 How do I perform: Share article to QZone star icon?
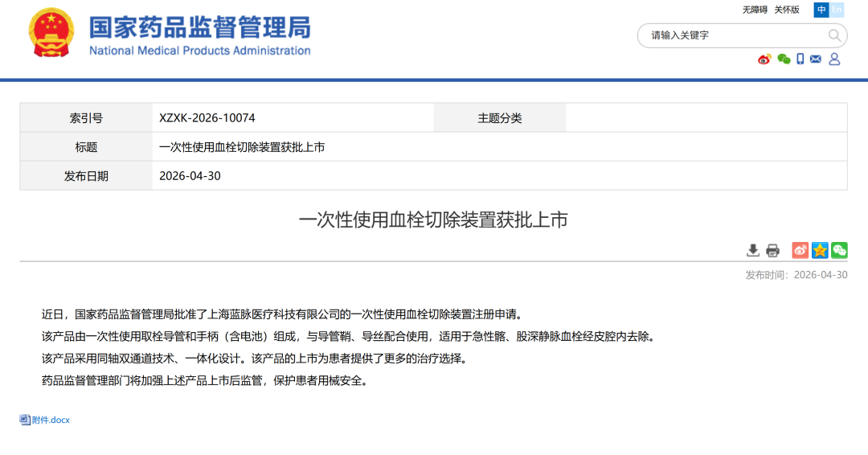click(820, 250)
